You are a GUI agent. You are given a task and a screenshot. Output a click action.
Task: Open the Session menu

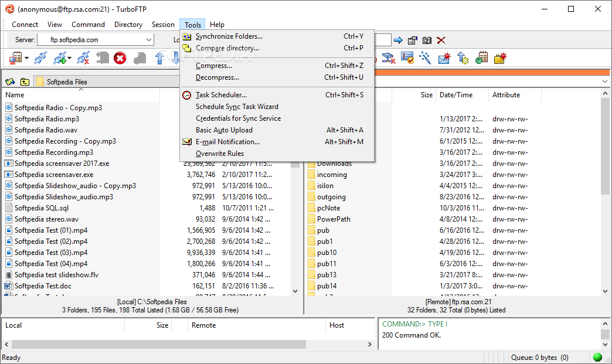click(x=163, y=25)
